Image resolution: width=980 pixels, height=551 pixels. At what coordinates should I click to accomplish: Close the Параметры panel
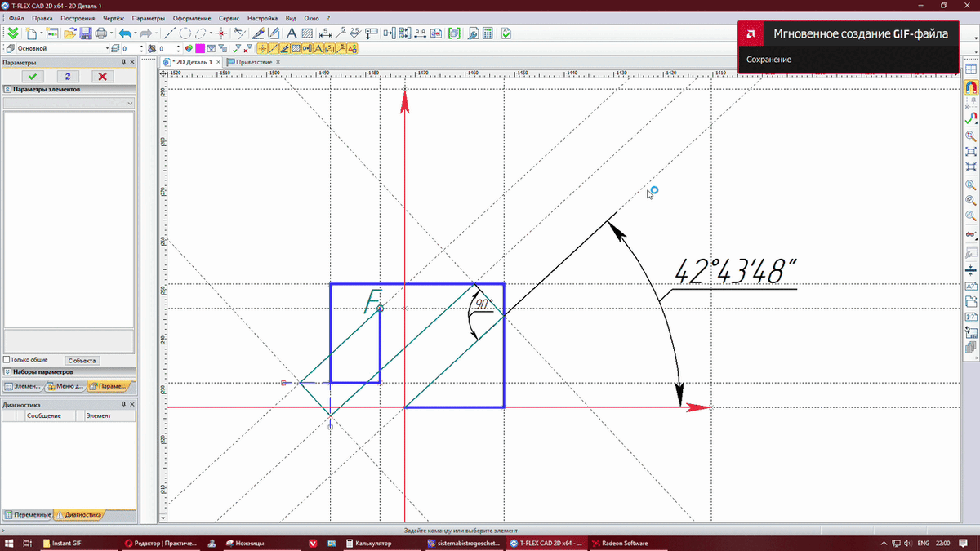coord(132,63)
